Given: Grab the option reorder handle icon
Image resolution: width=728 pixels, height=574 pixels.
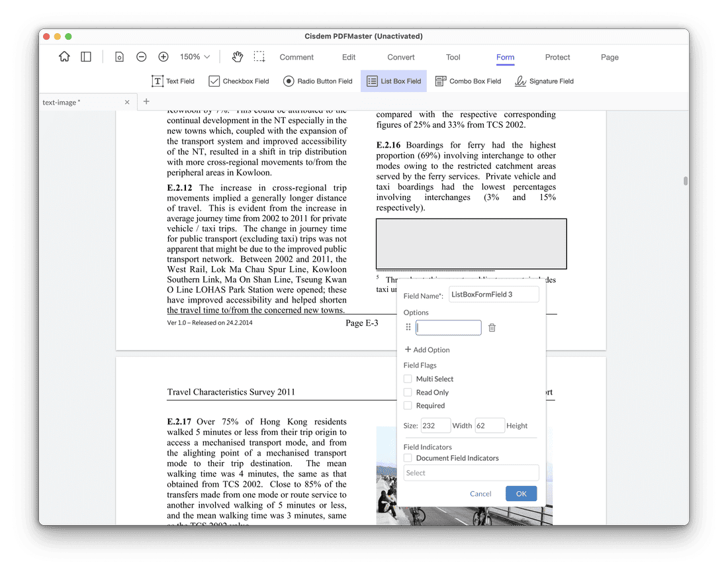Looking at the screenshot, I should point(408,328).
